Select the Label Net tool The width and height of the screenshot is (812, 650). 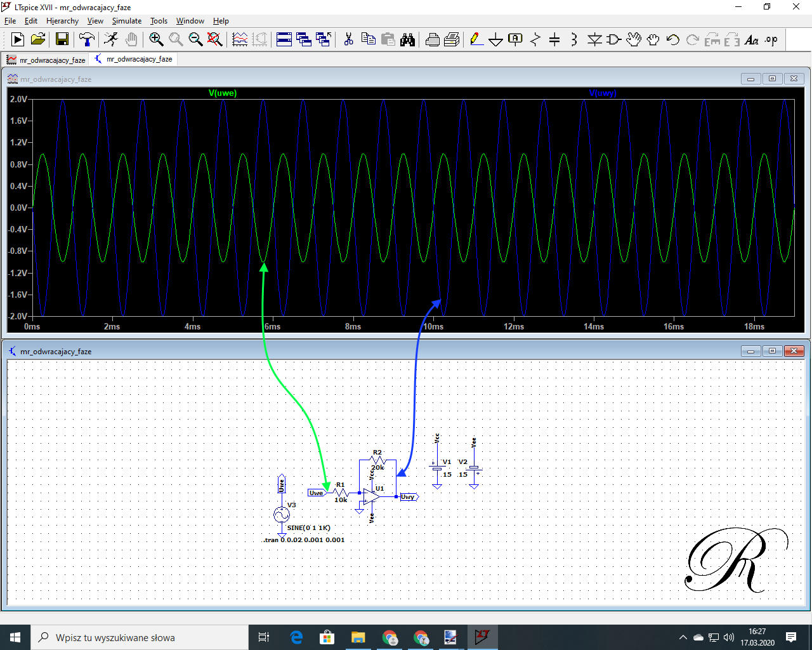point(516,39)
